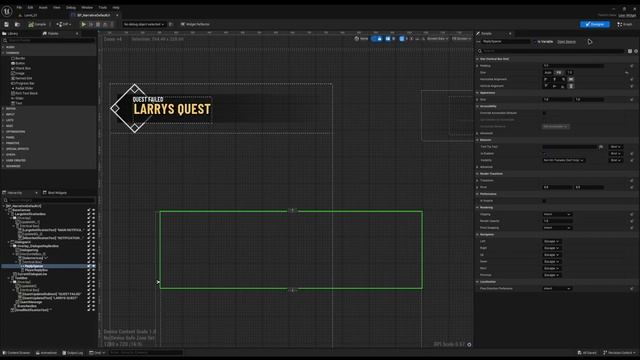This screenshot has height=360, width=640.
Task: Open the Tools menu
Action: [x=102, y=7]
